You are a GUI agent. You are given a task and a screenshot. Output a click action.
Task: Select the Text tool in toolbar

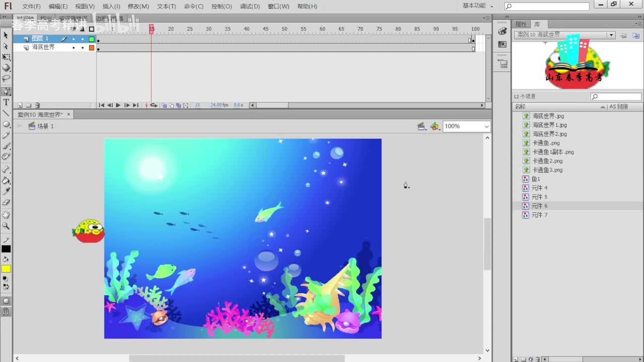(x=6, y=102)
